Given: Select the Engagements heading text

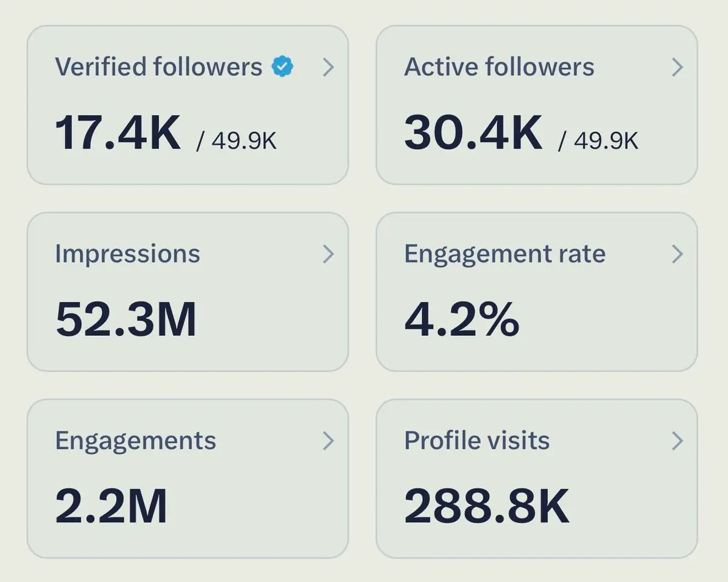Looking at the screenshot, I should pos(135,441).
